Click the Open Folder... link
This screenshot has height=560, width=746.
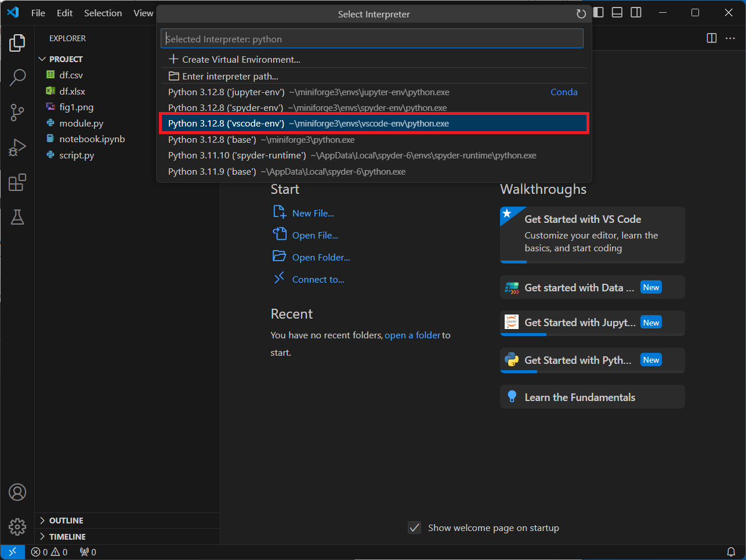(x=321, y=257)
